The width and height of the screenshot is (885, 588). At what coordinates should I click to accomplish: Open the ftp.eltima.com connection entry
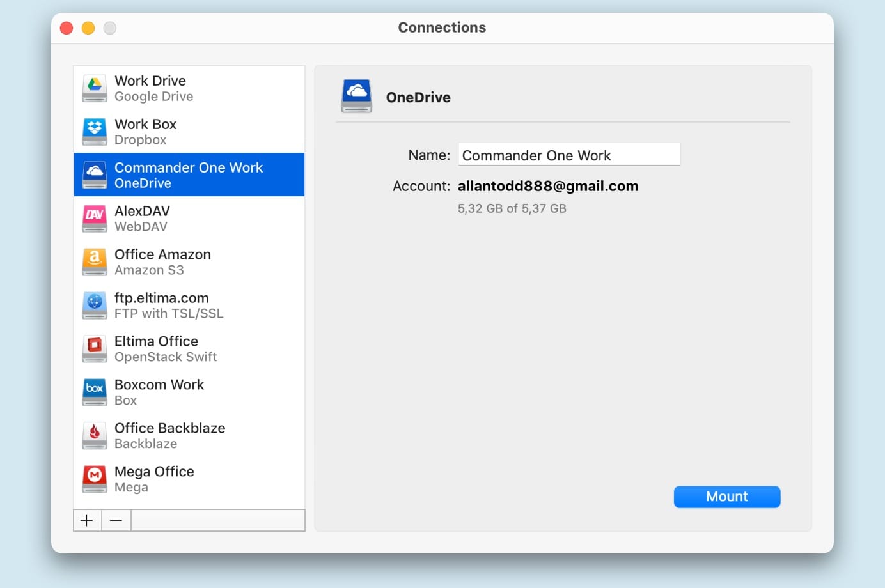pyautogui.click(x=189, y=305)
